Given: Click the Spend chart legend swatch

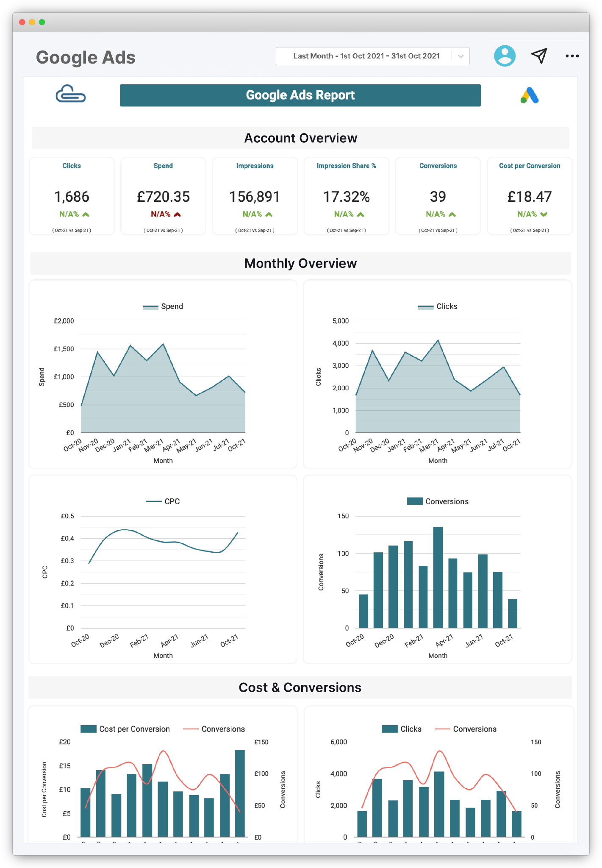Looking at the screenshot, I should 150,307.
